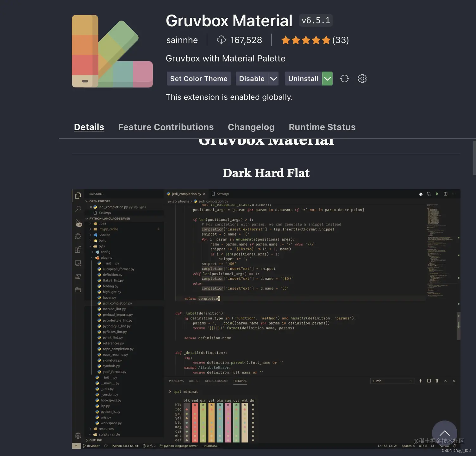Click split editor icon in preview toolbar
Image resolution: width=476 pixels, height=456 pixels.
pyautogui.click(x=446, y=194)
